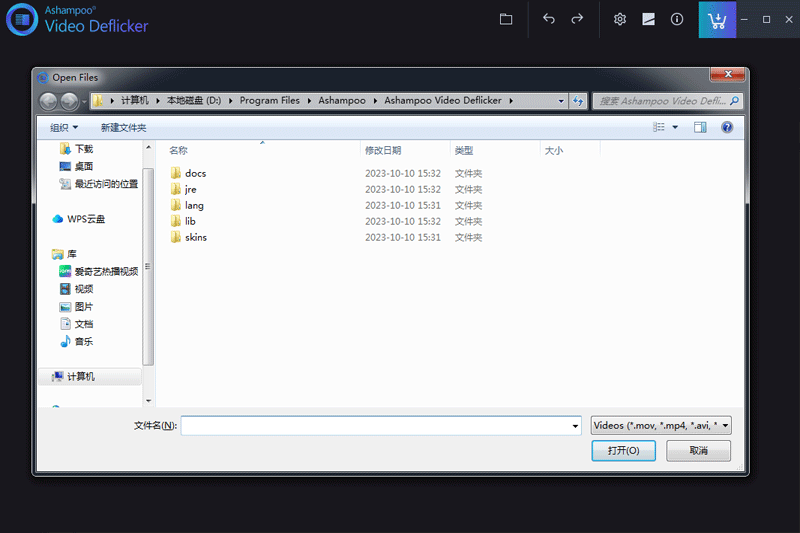Go back with the dialog back arrow
The image size is (800, 533).
pyautogui.click(x=48, y=101)
